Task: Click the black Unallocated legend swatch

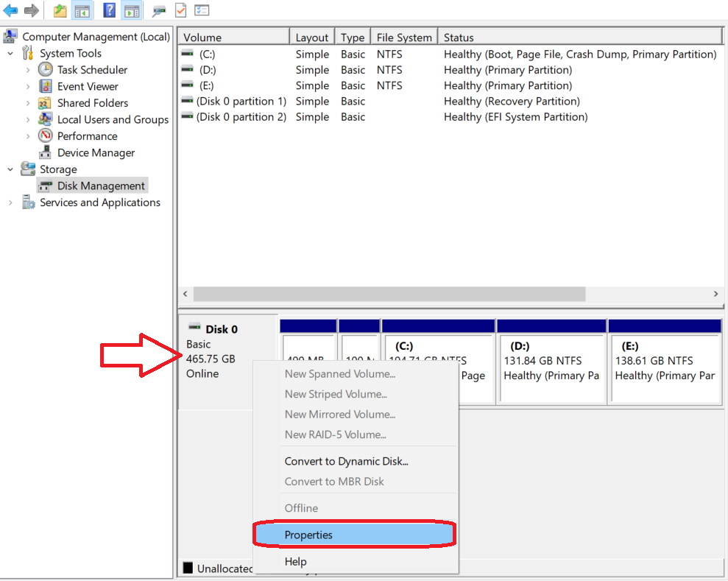Action: click(x=188, y=568)
